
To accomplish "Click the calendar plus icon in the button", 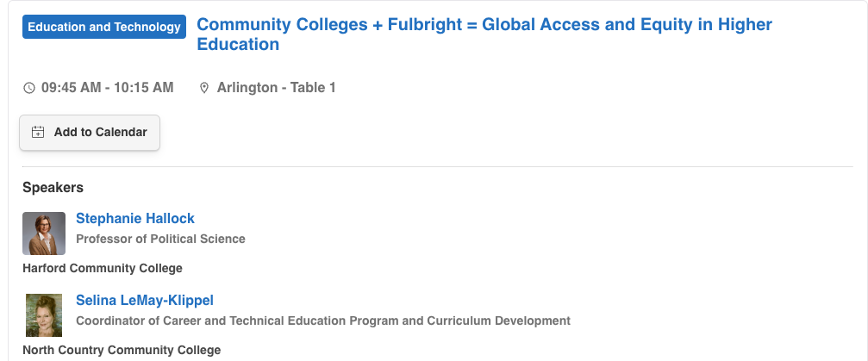I will (38, 133).
